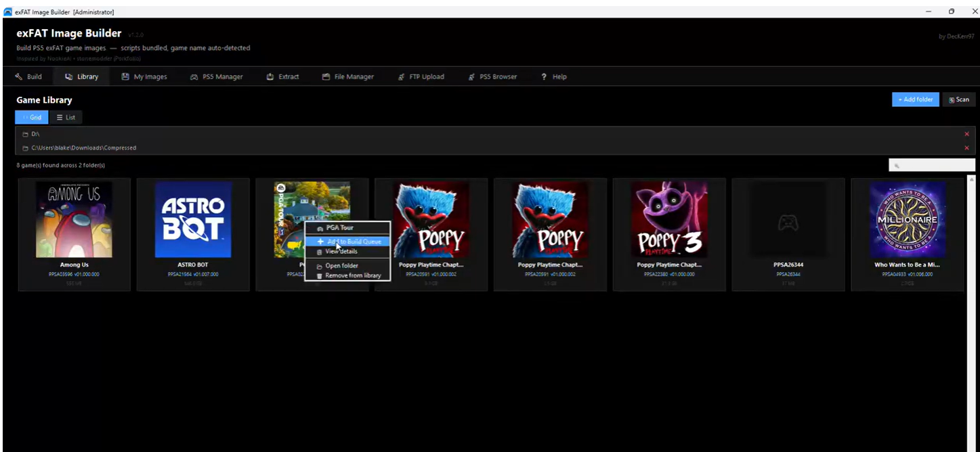Image resolution: width=980 pixels, height=452 pixels.
Task: Select the ASTRO BOT game thumbnail
Action: click(193, 219)
